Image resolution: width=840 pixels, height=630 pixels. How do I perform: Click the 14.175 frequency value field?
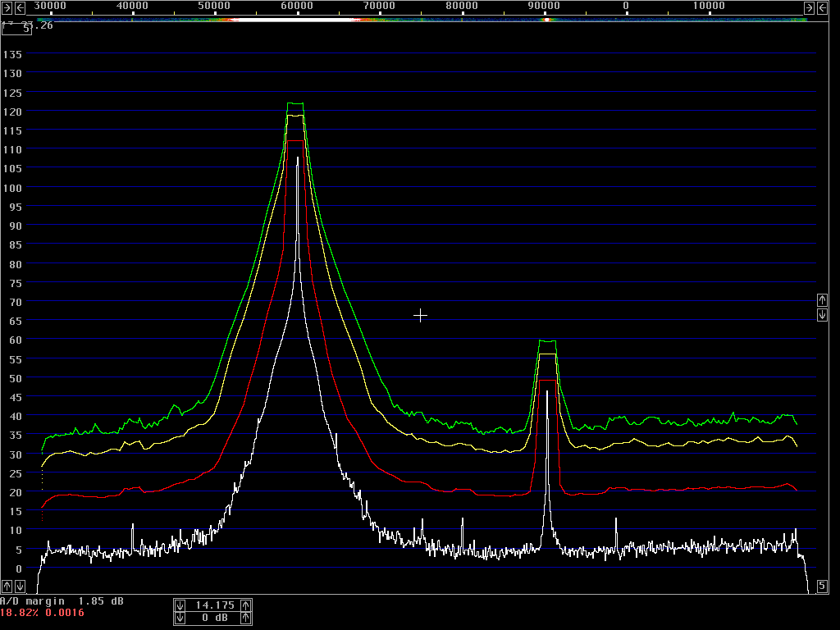215,605
